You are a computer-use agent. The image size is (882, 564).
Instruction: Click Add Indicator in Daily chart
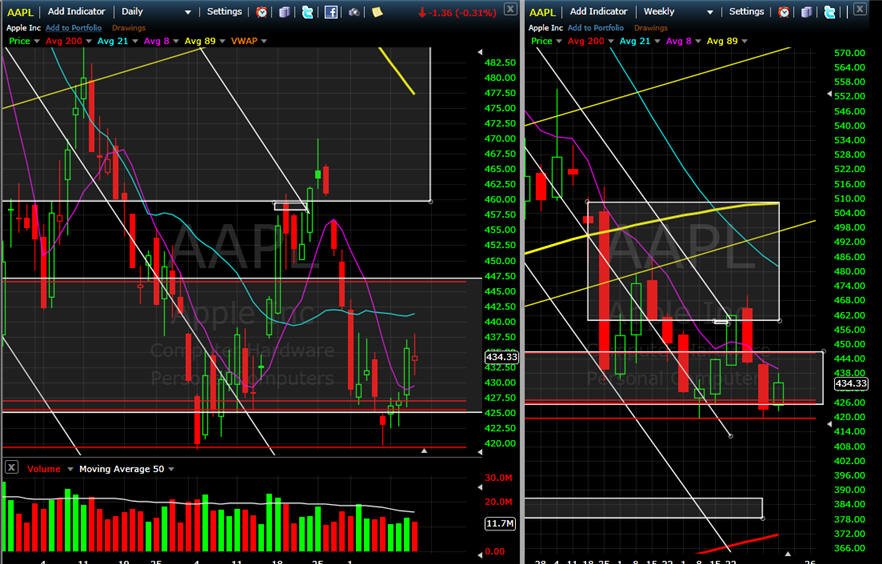[x=76, y=11]
